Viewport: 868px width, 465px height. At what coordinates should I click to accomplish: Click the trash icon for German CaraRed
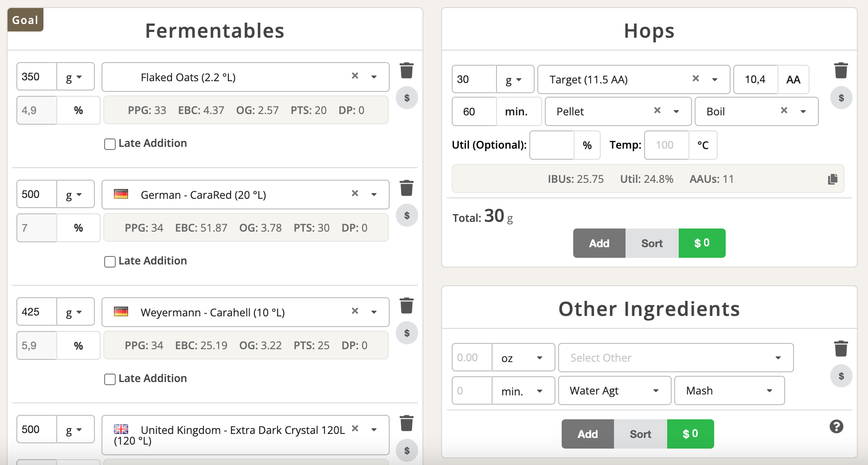click(407, 188)
